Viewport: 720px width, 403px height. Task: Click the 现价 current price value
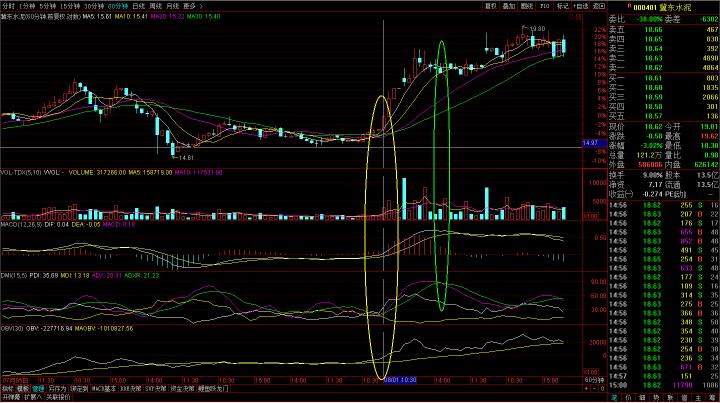point(652,127)
